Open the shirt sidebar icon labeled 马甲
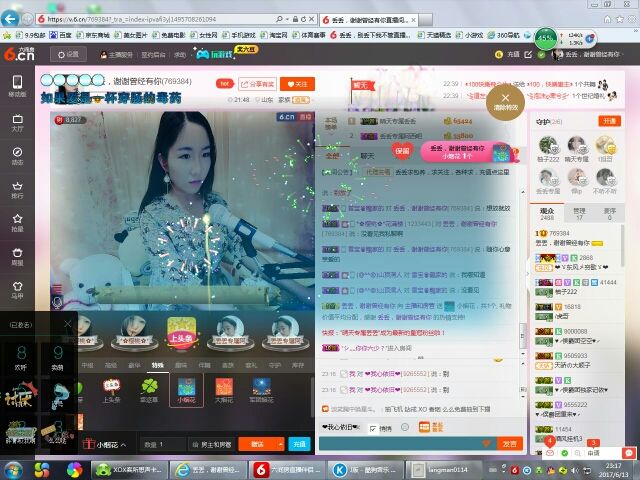Image resolution: width=640 pixels, height=480 pixels. click(x=17, y=290)
